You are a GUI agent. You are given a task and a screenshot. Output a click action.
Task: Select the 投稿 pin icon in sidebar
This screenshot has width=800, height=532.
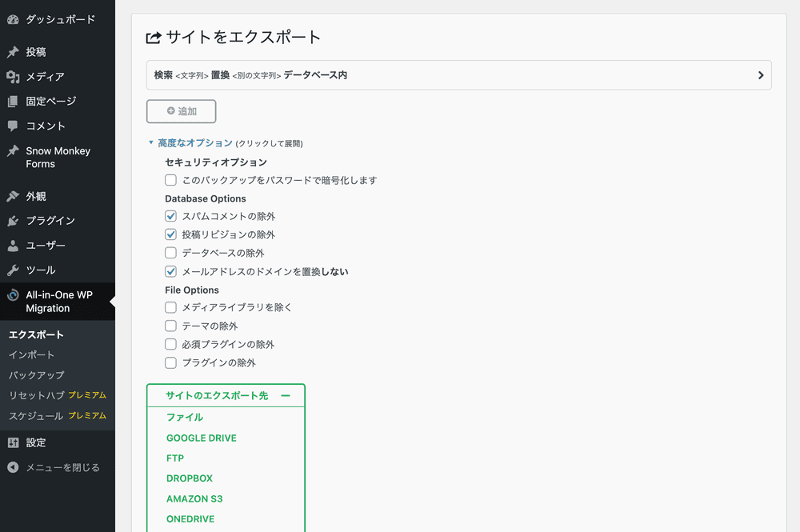(12, 51)
